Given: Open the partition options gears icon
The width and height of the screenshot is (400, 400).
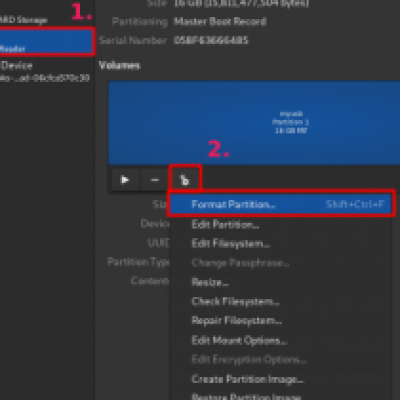Looking at the screenshot, I should click(185, 180).
